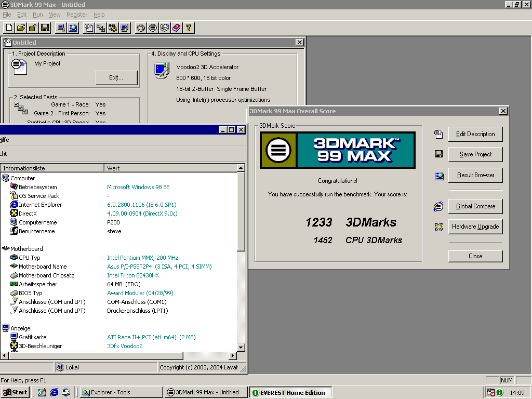Click the EVEREST list scroll-down arrow
532x399 pixels.
coord(241,348)
